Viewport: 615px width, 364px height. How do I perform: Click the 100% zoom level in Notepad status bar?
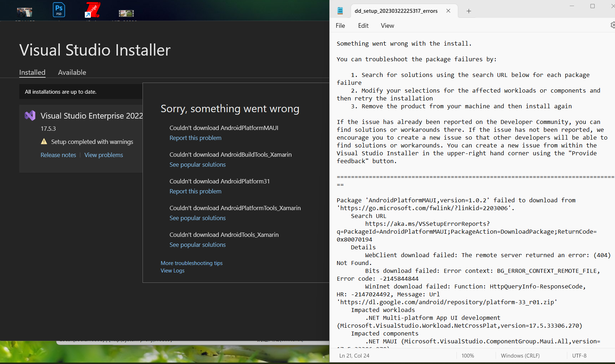[467, 355]
